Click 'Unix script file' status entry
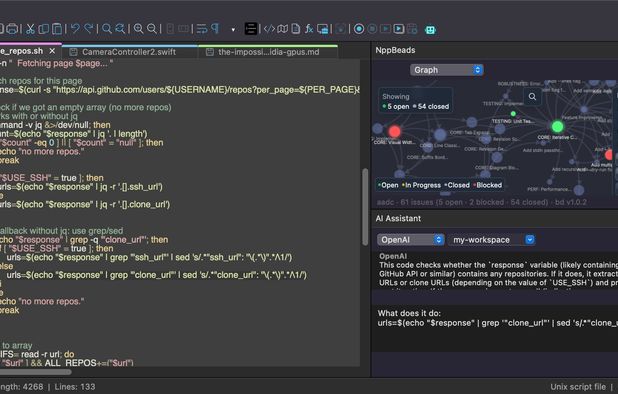The height and width of the screenshot is (394, 618). pos(578,387)
